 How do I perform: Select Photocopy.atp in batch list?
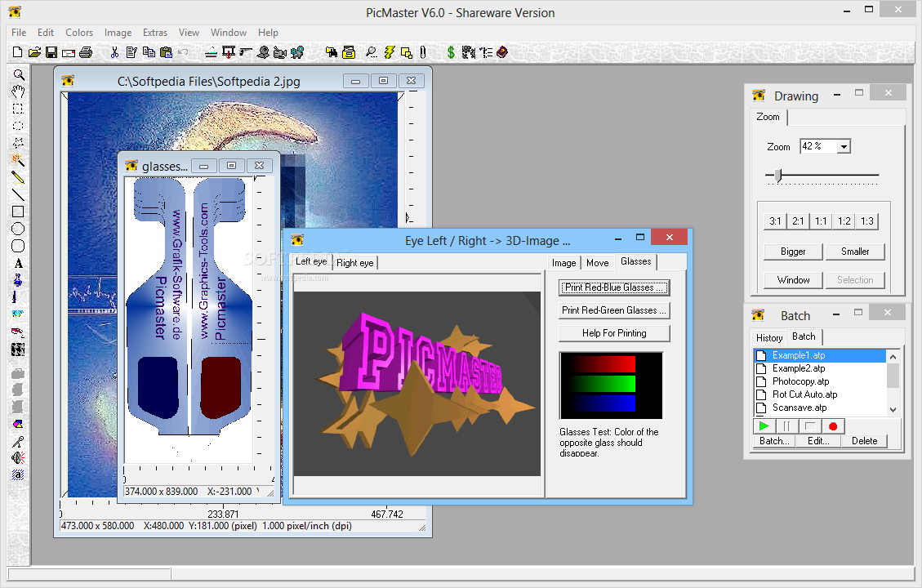(x=820, y=381)
